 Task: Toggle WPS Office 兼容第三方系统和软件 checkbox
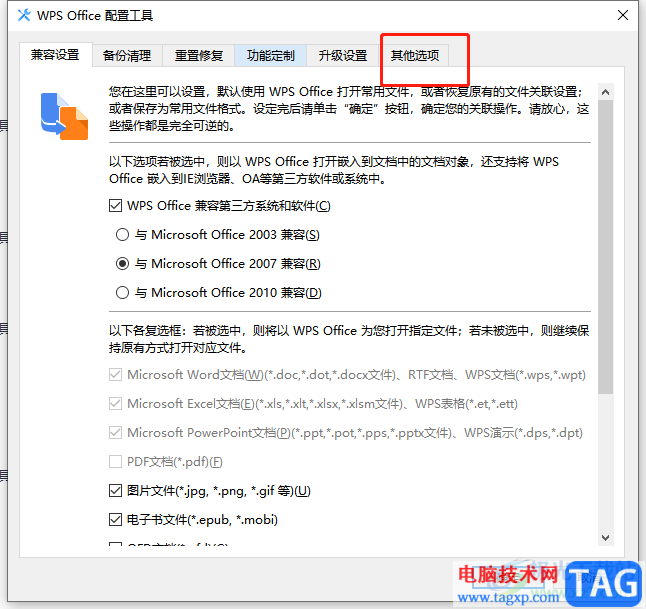115,205
